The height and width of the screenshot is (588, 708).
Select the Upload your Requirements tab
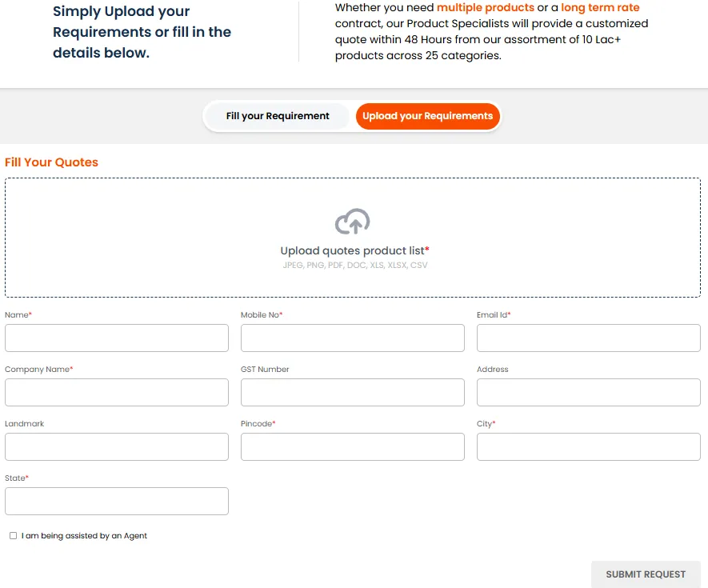(x=427, y=116)
